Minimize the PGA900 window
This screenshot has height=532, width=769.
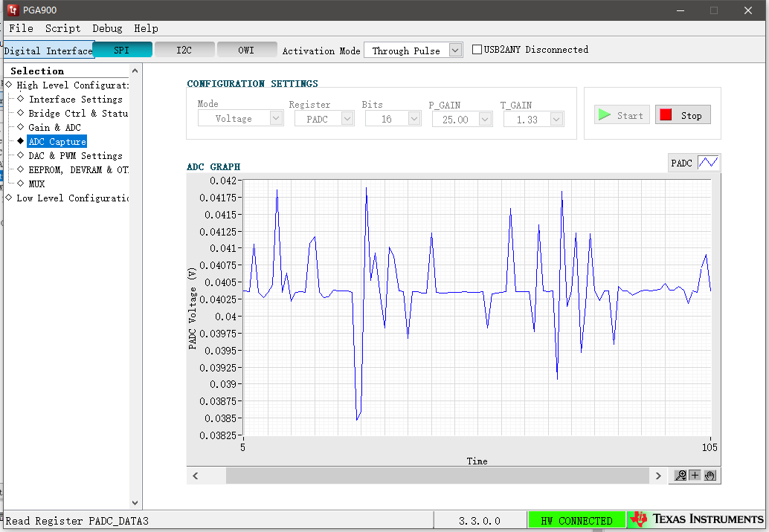[680, 10]
